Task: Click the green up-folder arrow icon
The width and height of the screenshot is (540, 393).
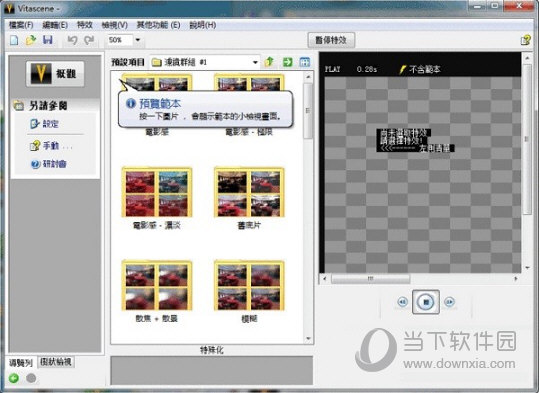Action: [269, 62]
